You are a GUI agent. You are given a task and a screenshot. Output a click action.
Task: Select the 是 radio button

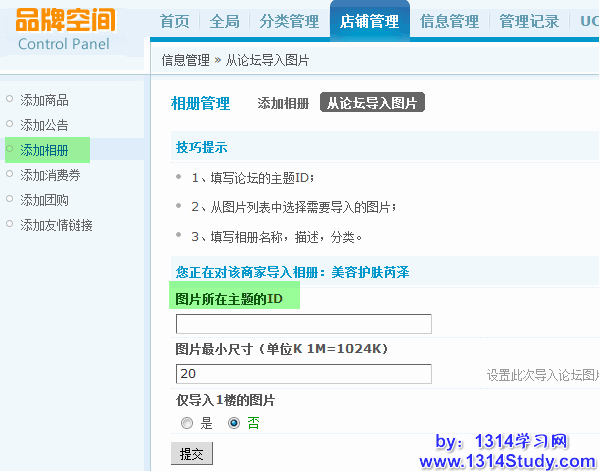point(186,423)
